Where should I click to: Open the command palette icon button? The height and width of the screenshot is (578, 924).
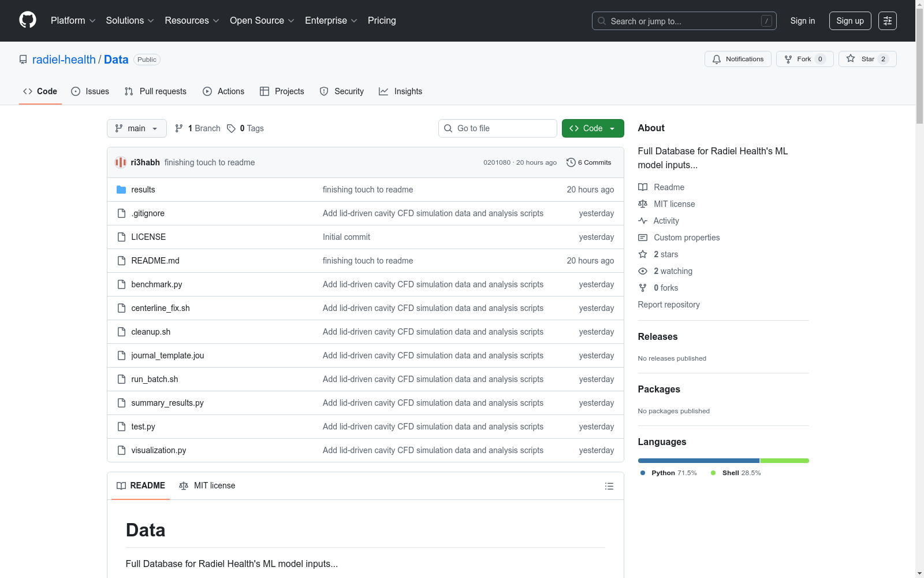(888, 21)
